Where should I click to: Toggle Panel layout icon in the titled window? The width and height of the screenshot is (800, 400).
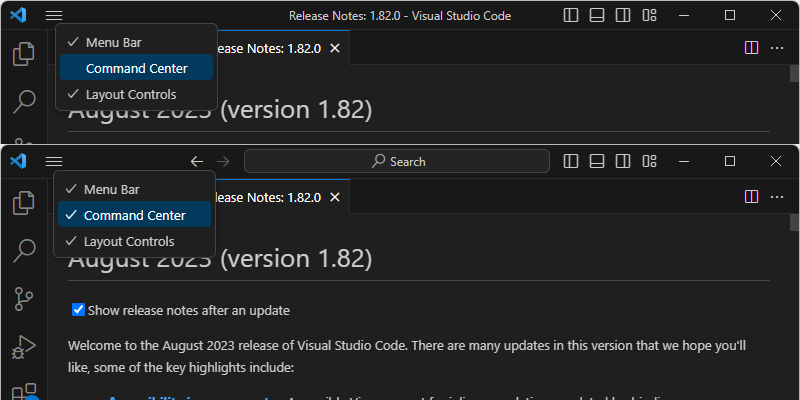[x=597, y=15]
